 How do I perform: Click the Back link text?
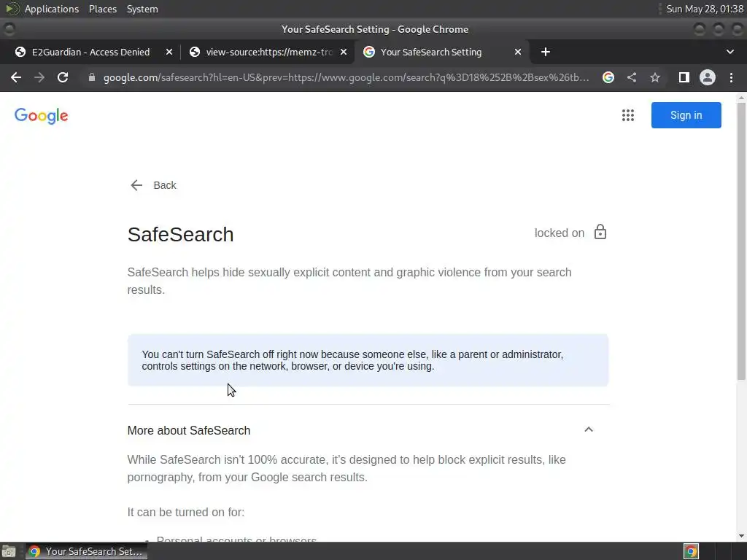165,185
